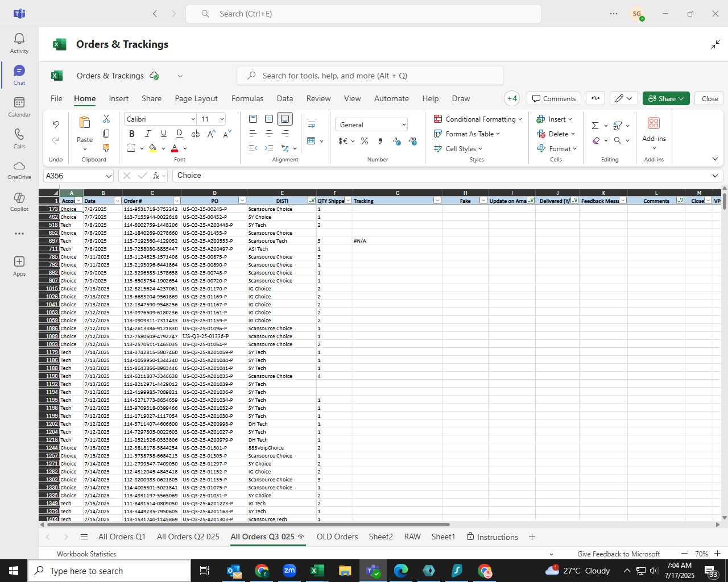
Task: Switch to the Data ribbon tab
Action: (x=285, y=98)
